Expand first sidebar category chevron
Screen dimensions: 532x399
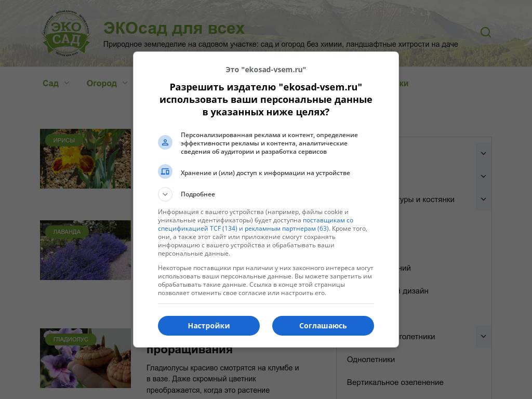[484, 153]
